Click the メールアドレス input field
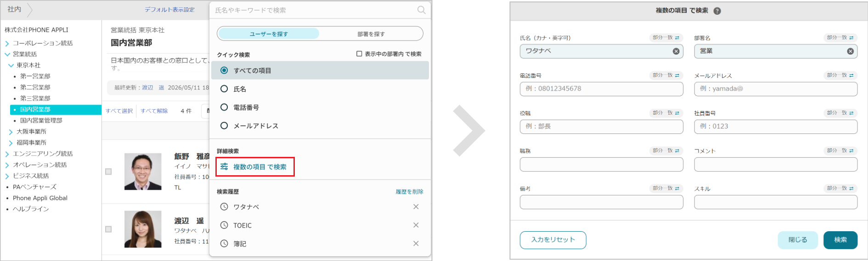Screen dimensions: 868x261 click(776, 89)
